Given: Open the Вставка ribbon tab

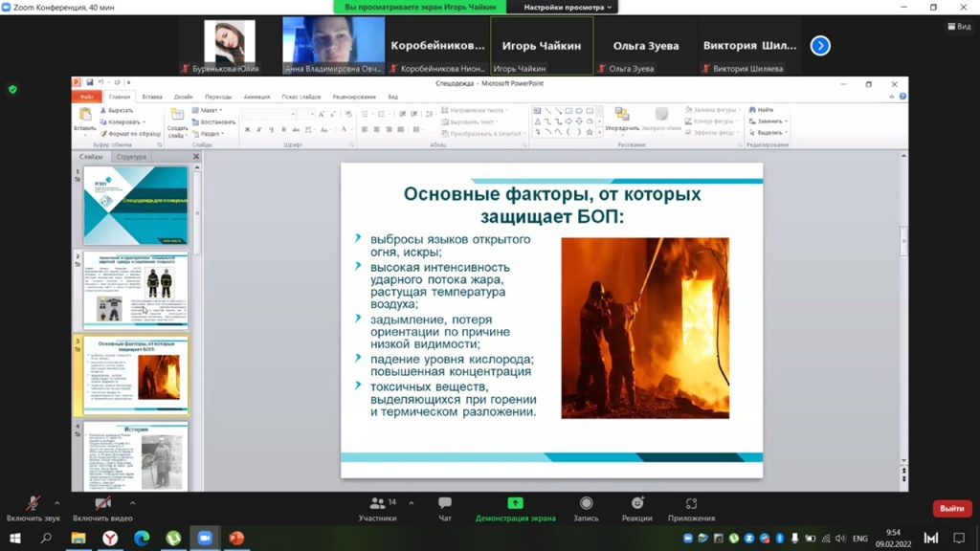Looking at the screenshot, I should 152,97.
